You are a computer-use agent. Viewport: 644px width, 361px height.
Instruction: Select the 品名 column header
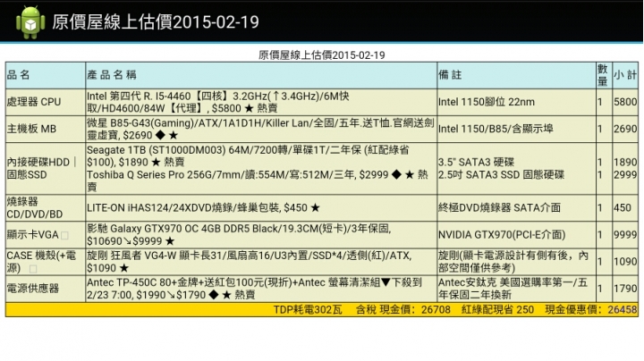19,75
